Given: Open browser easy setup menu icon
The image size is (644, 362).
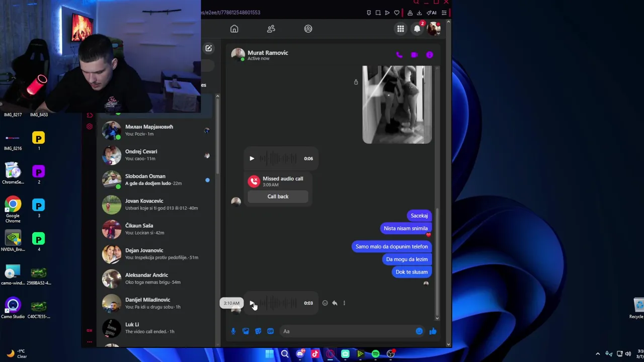Looking at the screenshot, I should click(444, 13).
